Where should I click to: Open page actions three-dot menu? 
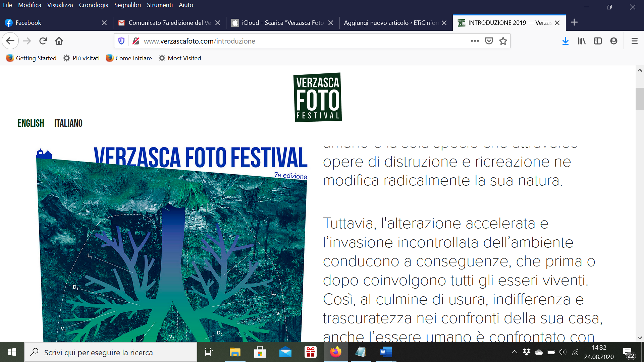475,41
